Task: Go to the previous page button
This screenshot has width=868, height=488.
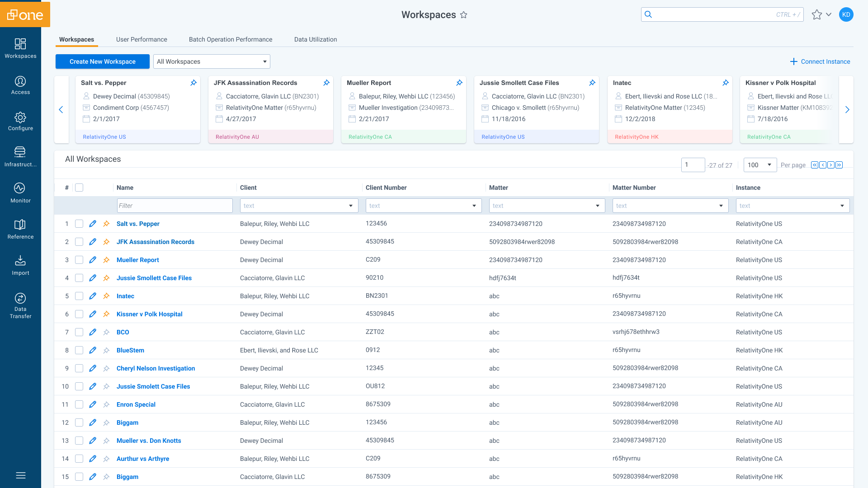Action: pos(823,165)
